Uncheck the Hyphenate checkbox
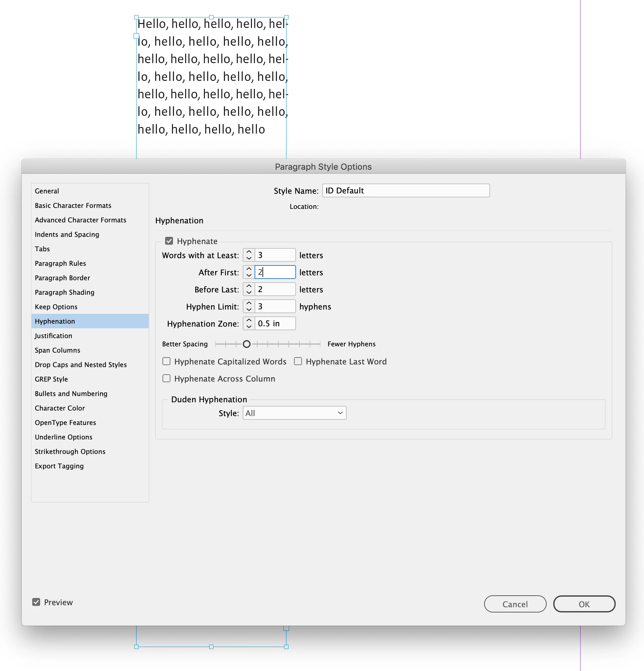644x671 pixels. tap(169, 241)
